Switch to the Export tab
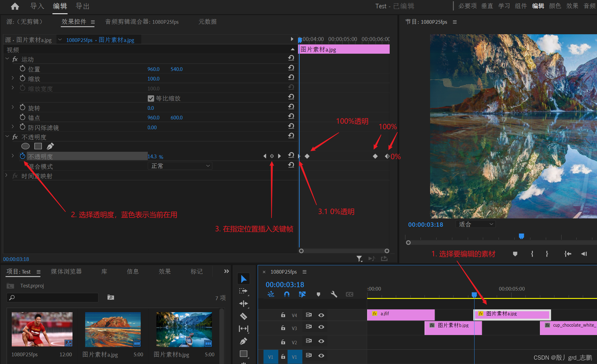 click(x=83, y=6)
